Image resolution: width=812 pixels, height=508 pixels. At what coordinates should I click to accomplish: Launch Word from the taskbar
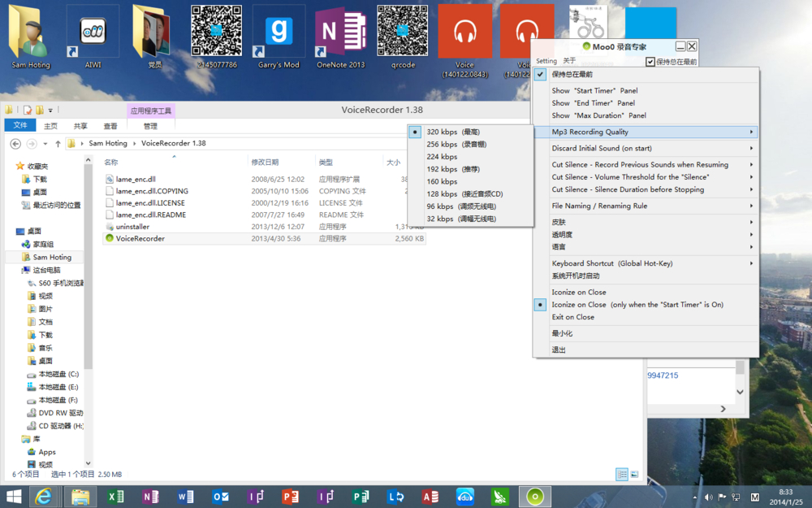(185, 497)
